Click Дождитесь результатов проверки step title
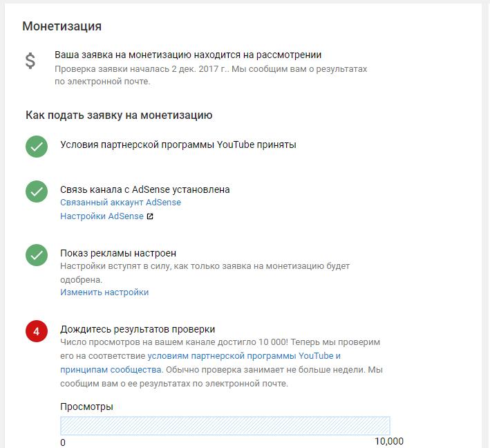Screen dimensions: 490x448 (138, 329)
